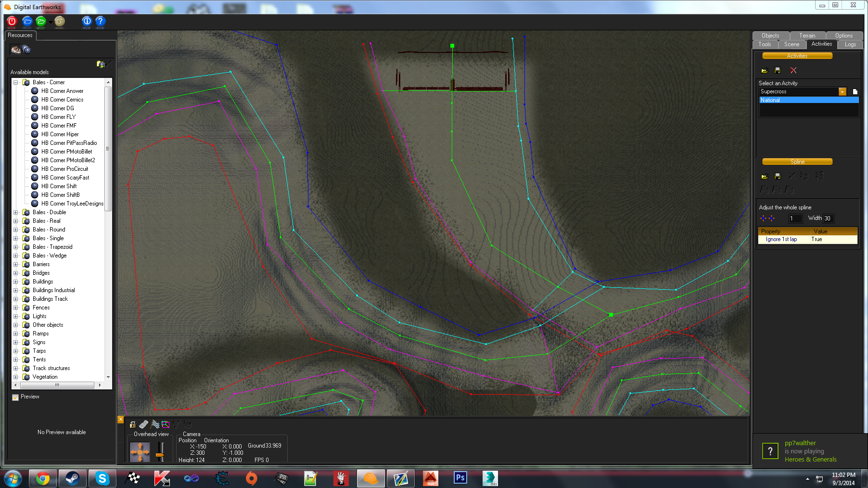Screen dimensions: 868x488
Task: Click the spline Width input field
Action: (829, 218)
